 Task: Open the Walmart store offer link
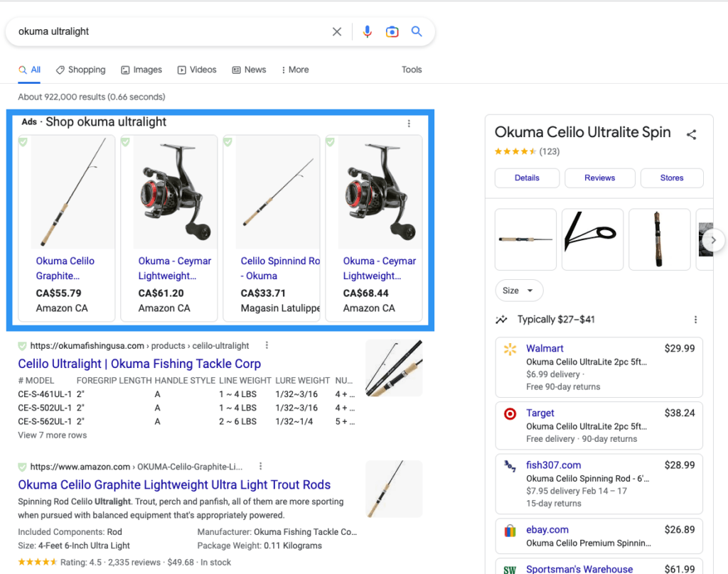pos(545,349)
